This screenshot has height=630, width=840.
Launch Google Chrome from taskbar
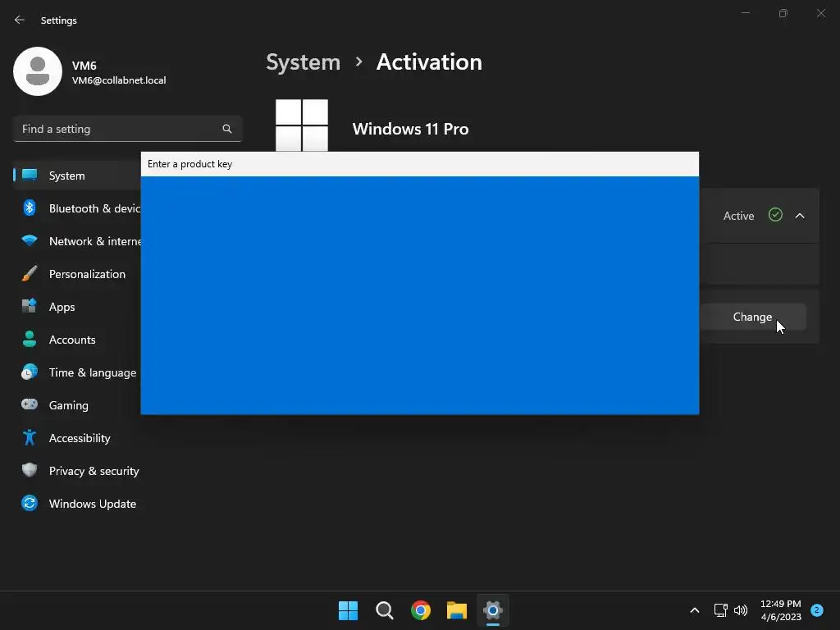tap(421, 610)
